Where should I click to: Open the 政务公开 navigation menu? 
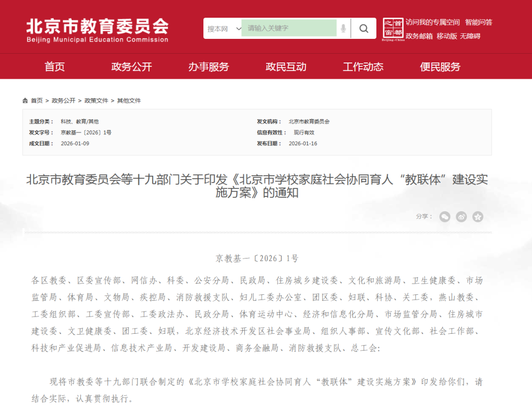click(x=132, y=67)
